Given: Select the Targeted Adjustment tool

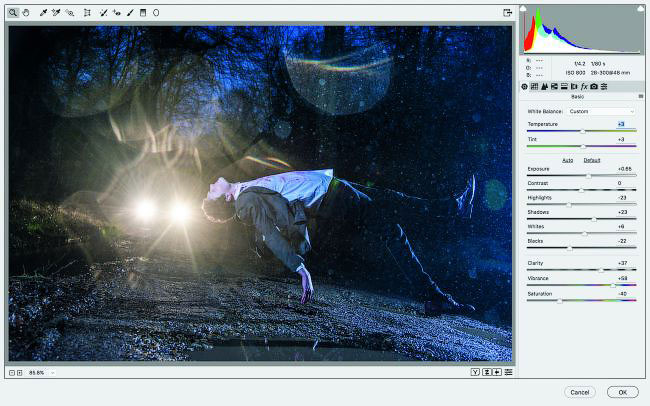Looking at the screenshot, I should [x=70, y=13].
